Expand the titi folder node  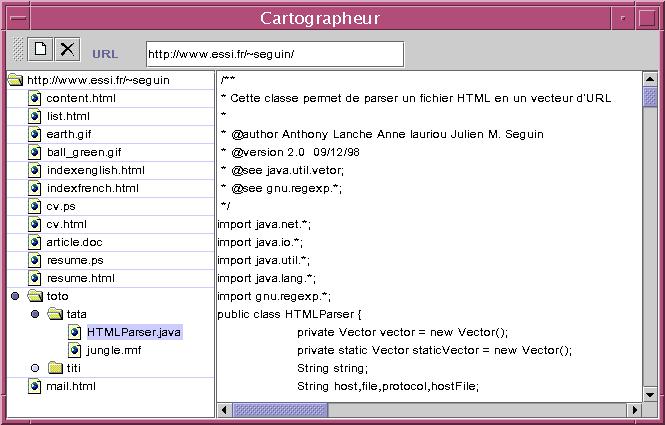pyautogui.click(x=35, y=368)
